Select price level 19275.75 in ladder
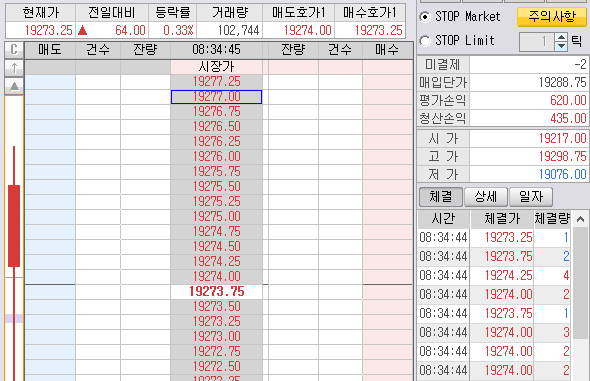The width and height of the screenshot is (590, 381). click(x=216, y=172)
